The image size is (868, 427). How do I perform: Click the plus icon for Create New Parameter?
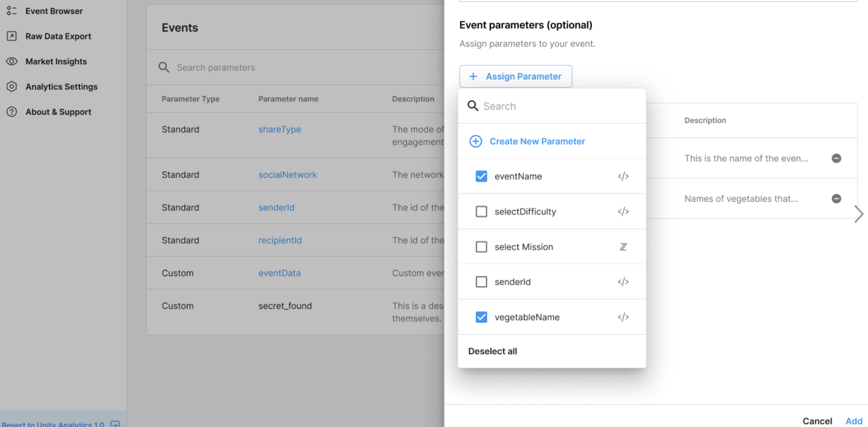coord(476,141)
